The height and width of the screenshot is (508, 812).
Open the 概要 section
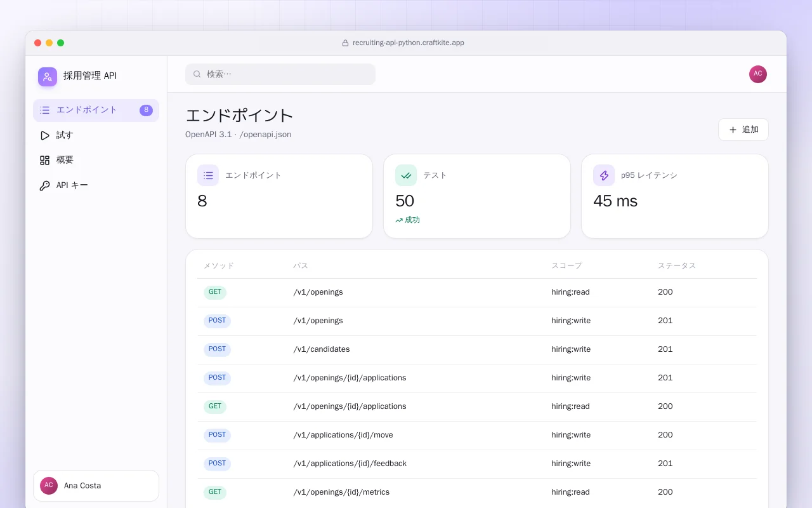[96, 160]
